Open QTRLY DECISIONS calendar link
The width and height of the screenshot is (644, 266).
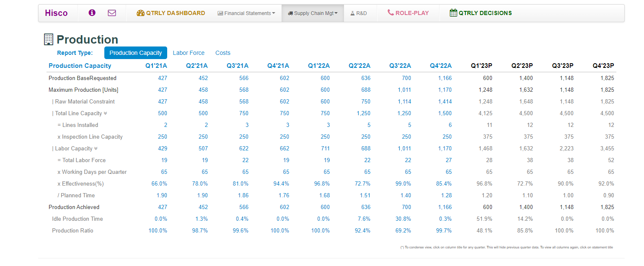(481, 13)
